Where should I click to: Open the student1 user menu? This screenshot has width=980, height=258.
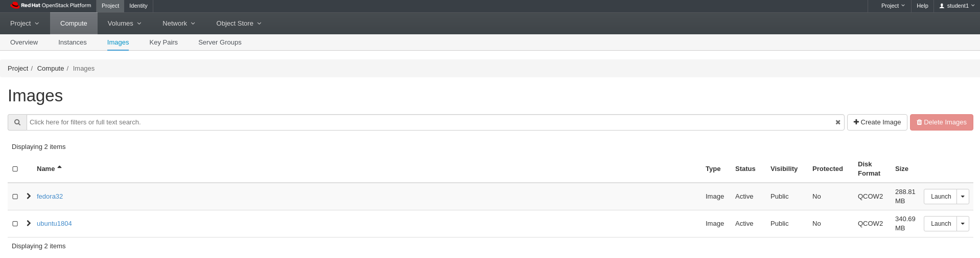tap(957, 6)
